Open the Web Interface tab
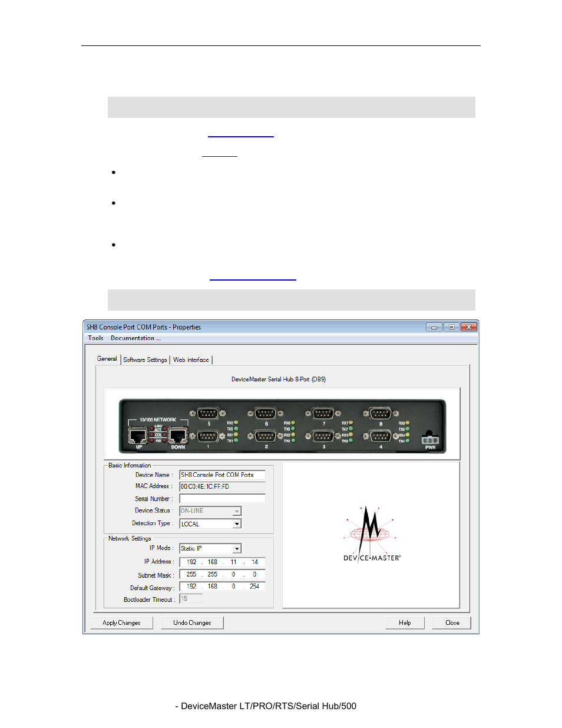The width and height of the screenshot is (562, 728). (191, 360)
